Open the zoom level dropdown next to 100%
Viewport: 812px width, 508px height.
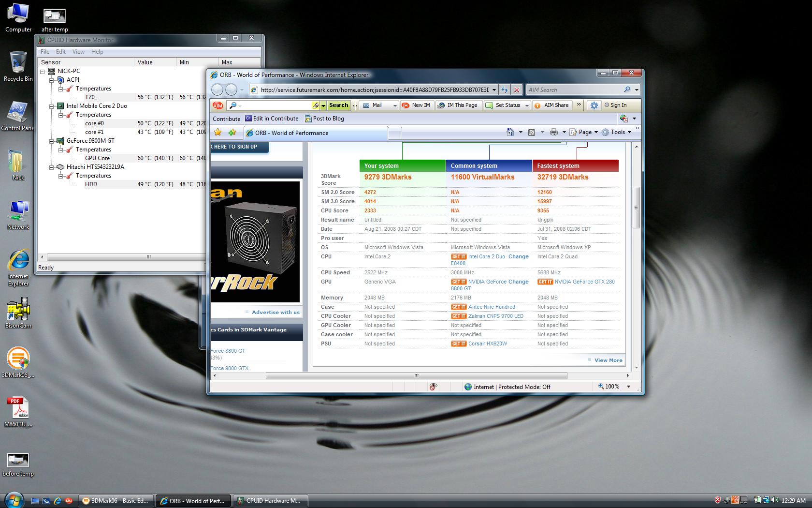click(628, 387)
